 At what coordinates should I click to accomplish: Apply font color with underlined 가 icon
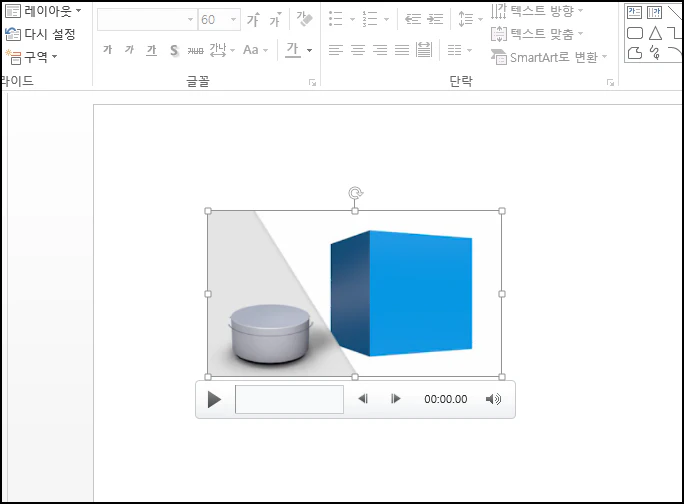(293, 49)
